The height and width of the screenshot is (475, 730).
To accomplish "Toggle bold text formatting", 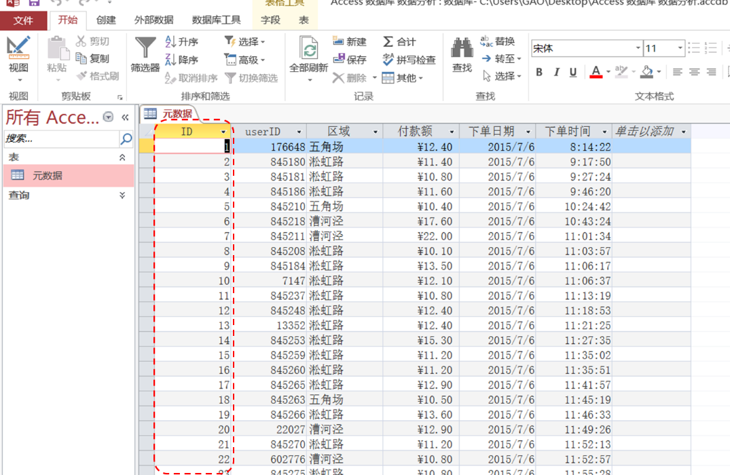I will click(x=539, y=72).
